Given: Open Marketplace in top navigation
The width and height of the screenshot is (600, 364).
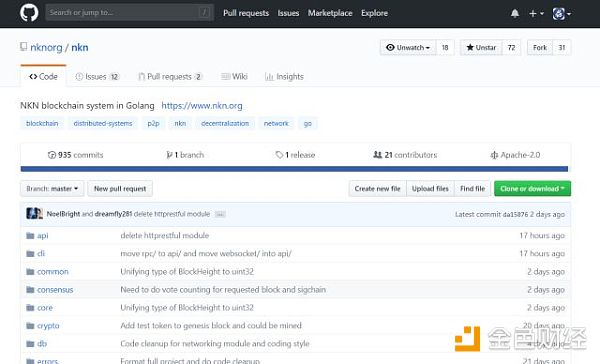Looking at the screenshot, I should click(x=330, y=13).
